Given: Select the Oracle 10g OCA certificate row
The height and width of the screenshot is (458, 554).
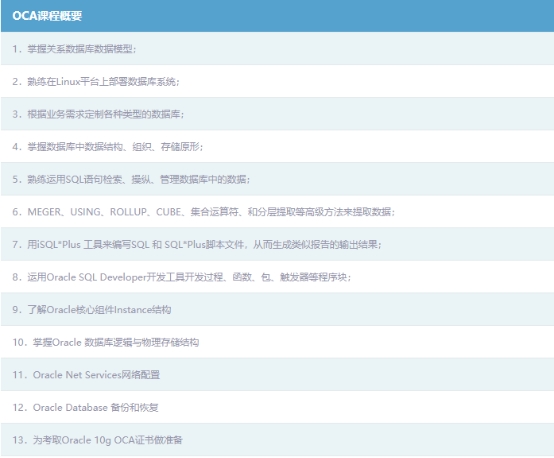Looking at the screenshot, I should point(277,440).
